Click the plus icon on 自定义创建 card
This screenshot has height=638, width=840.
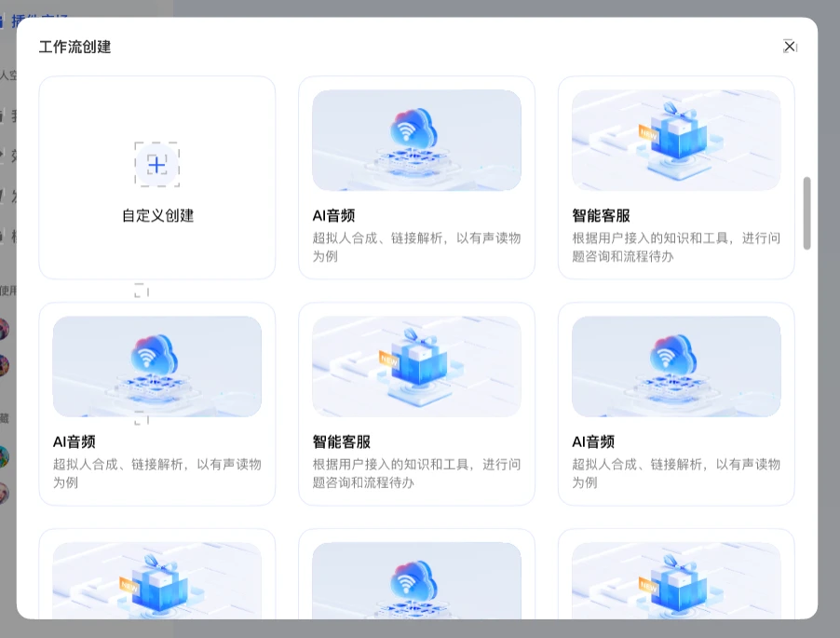pyautogui.click(x=156, y=165)
